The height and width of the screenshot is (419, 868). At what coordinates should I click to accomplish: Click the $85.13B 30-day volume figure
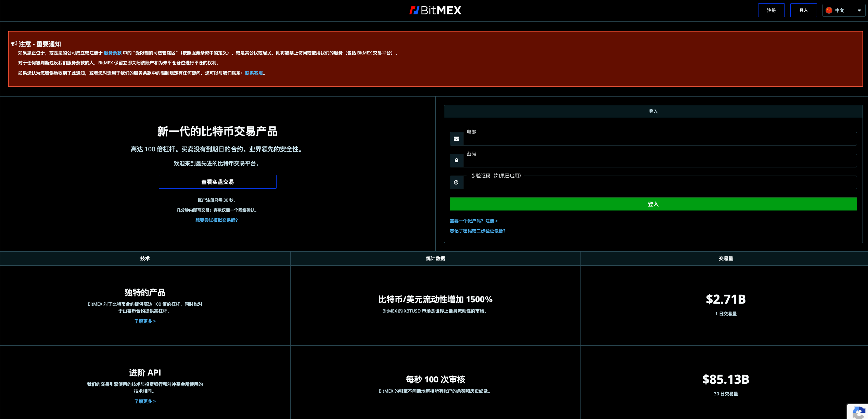click(x=726, y=379)
